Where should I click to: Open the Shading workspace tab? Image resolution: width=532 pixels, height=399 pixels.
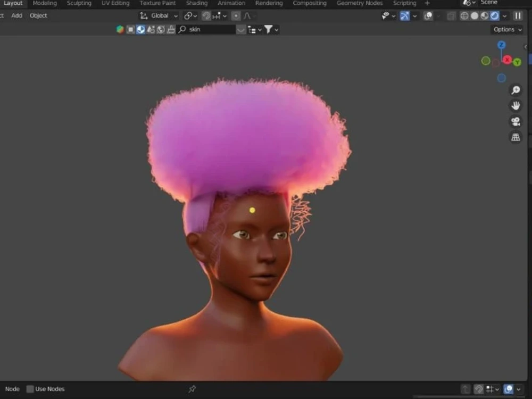point(197,3)
